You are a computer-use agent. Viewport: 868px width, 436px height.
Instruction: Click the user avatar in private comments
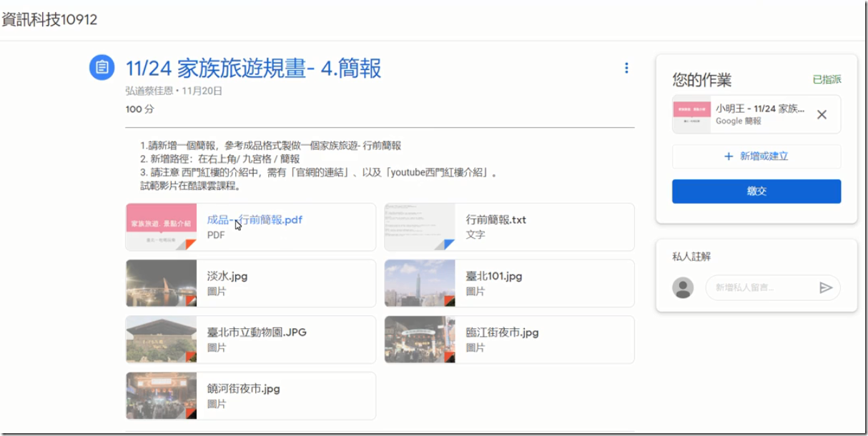pyautogui.click(x=683, y=287)
